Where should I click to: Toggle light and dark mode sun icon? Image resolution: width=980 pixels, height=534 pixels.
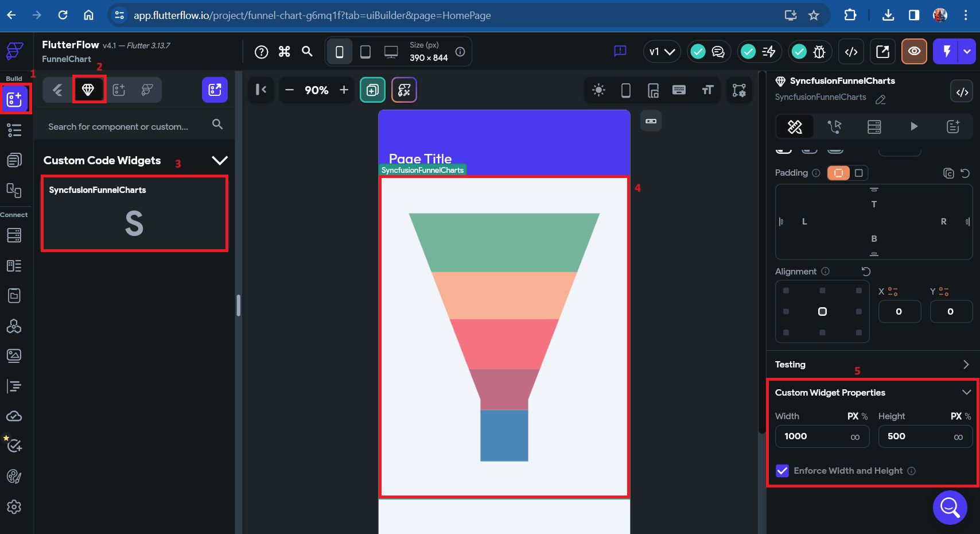coord(599,90)
